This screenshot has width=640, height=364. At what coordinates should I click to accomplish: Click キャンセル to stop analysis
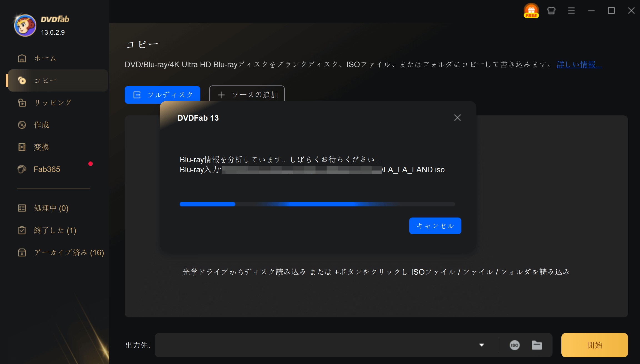click(435, 226)
